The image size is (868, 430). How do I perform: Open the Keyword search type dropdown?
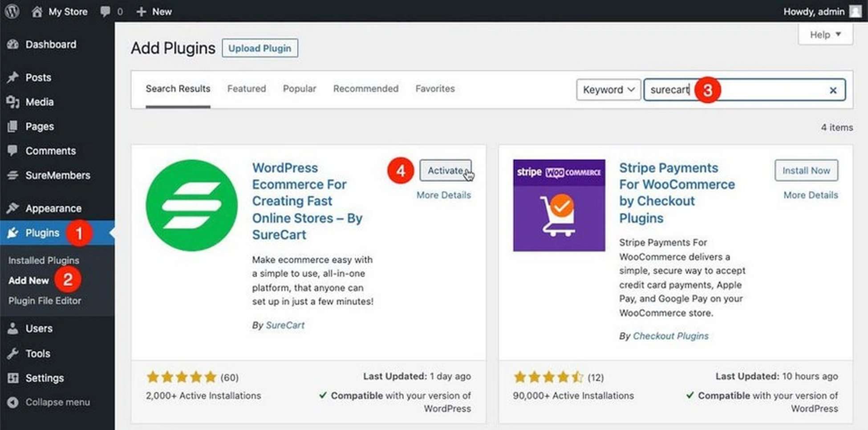(608, 89)
